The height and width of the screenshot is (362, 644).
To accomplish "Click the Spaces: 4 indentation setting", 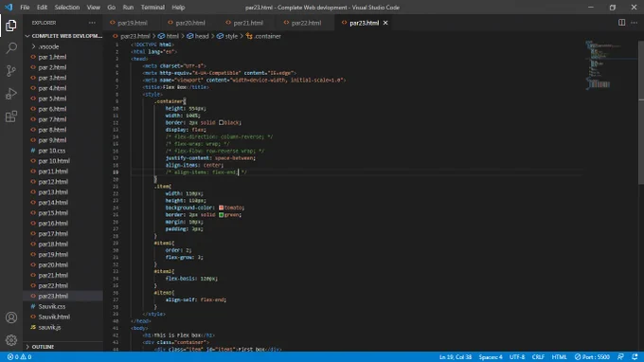I will (x=491, y=356).
